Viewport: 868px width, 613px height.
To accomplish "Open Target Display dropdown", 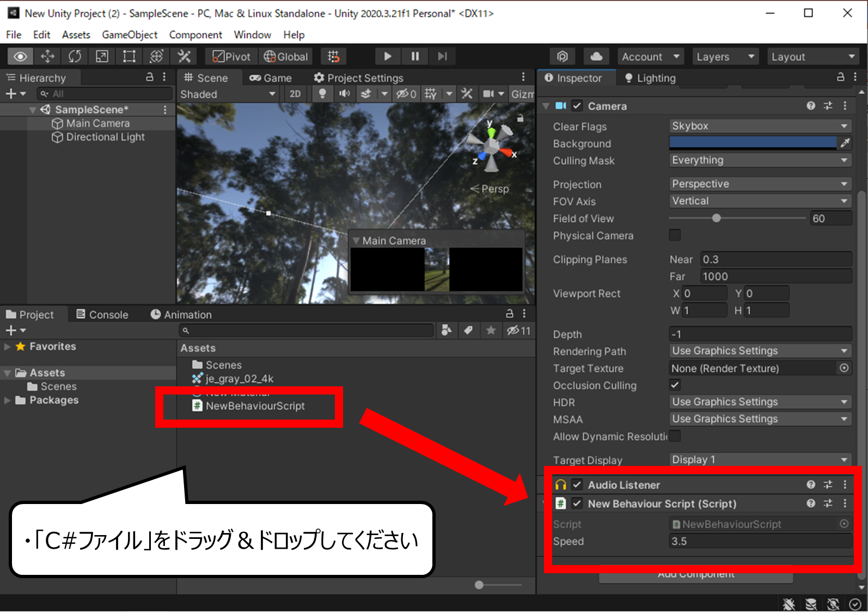I will (760, 460).
